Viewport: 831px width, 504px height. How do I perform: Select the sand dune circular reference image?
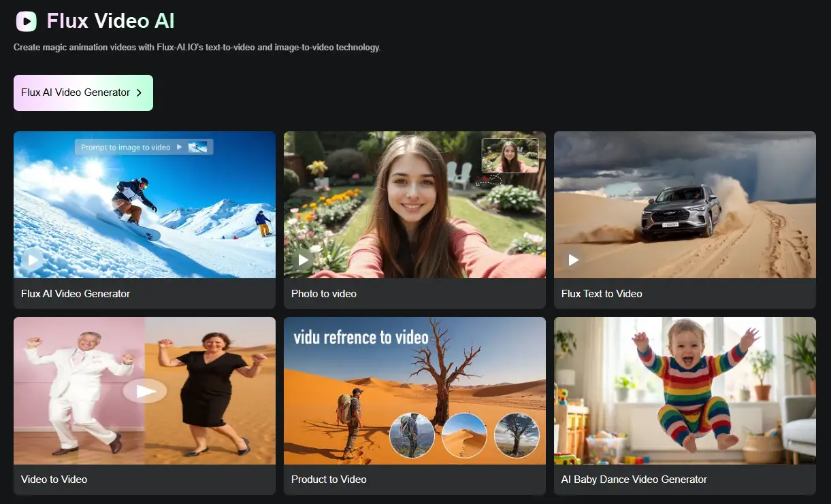click(464, 435)
